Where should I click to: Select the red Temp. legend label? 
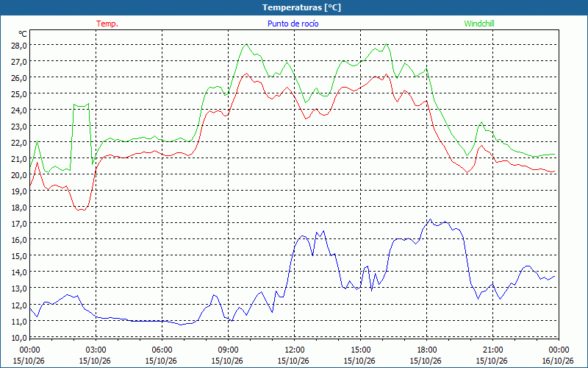pyautogui.click(x=107, y=24)
